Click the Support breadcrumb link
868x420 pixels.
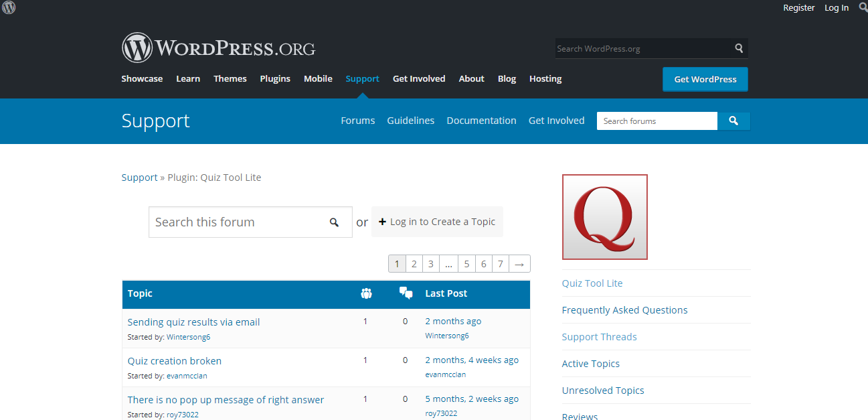pos(140,178)
